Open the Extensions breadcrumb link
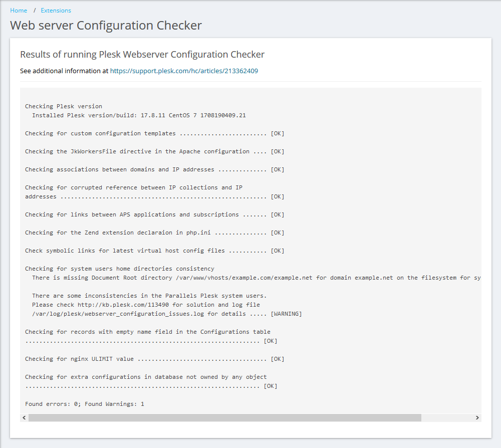This screenshot has width=501, height=448. [56, 11]
